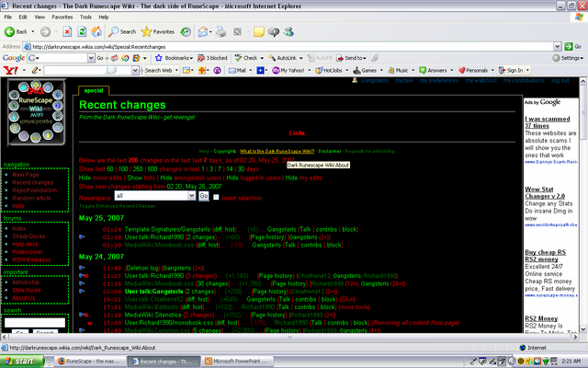Click the Yahoo Sign In button

coord(511,70)
